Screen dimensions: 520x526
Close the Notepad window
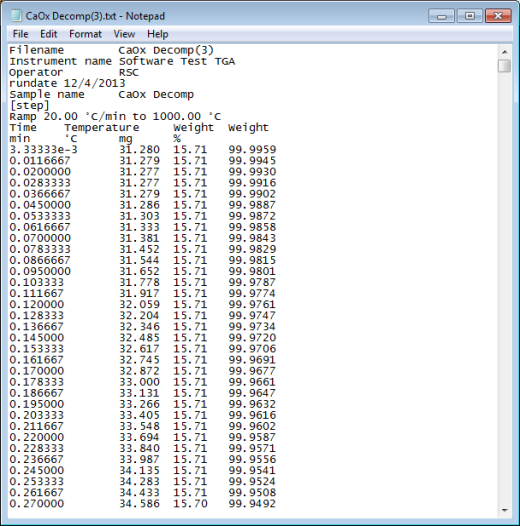tap(498, 16)
